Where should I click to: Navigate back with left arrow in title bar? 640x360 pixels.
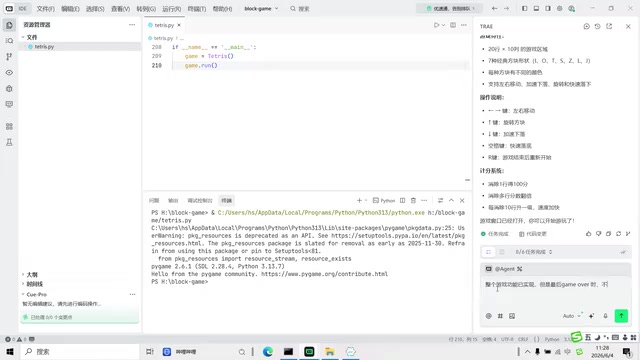point(494,9)
